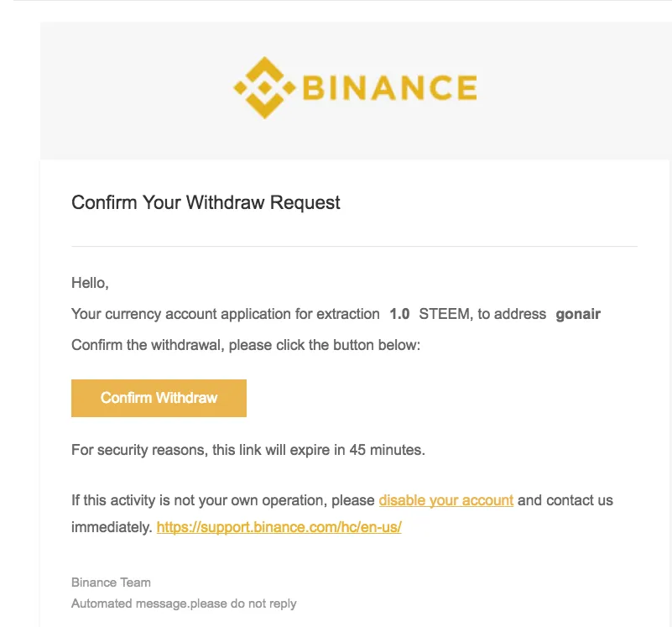Image resolution: width=672 pixels, height=627 pixels.
Task: Click the final E in BINANCE
Action: coord(466,86)
